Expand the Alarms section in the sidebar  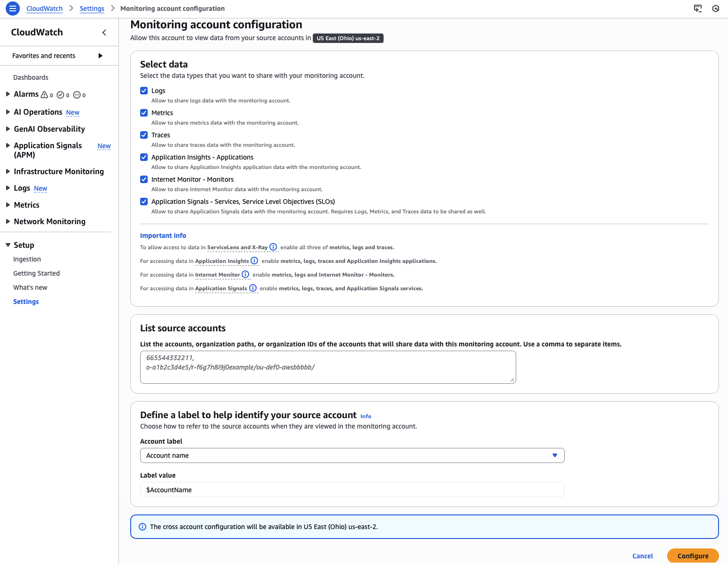click(8, 94)
